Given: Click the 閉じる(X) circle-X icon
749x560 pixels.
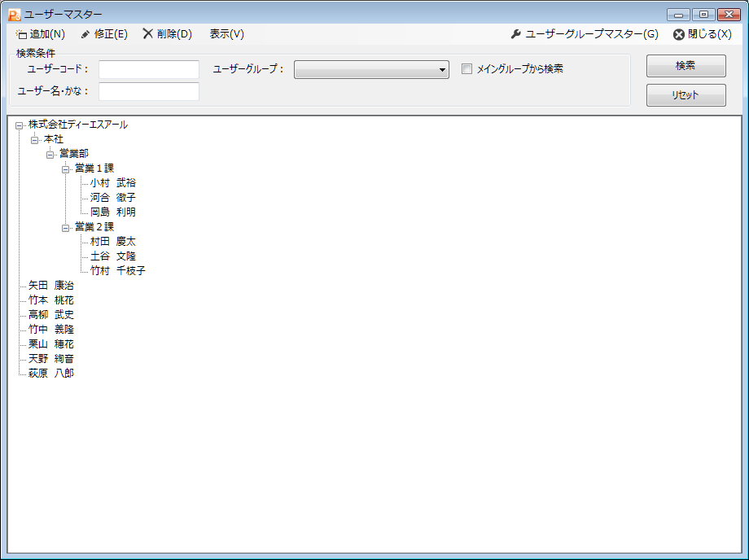Looking at the screenshot, I should pyautogui.click(x=679, y=34).
